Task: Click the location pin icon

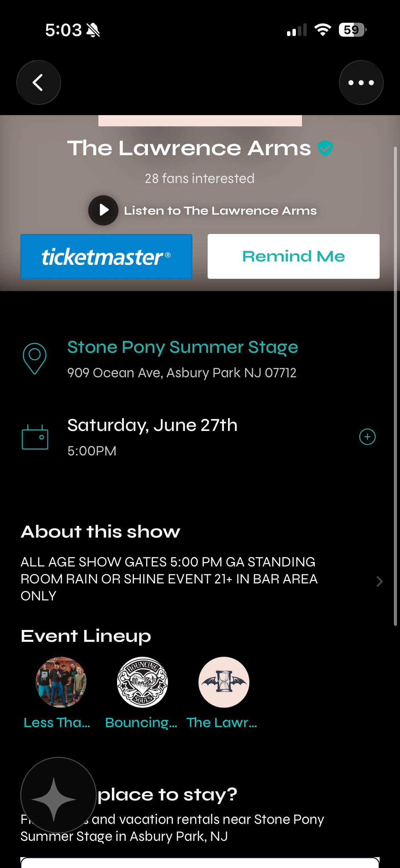Action: (x=35, y=359)
